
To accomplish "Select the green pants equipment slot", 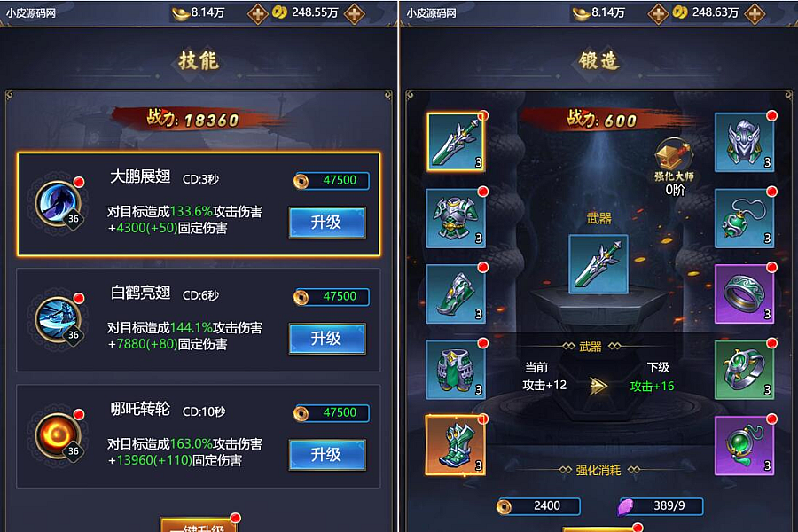I will (x=456, y=370).
